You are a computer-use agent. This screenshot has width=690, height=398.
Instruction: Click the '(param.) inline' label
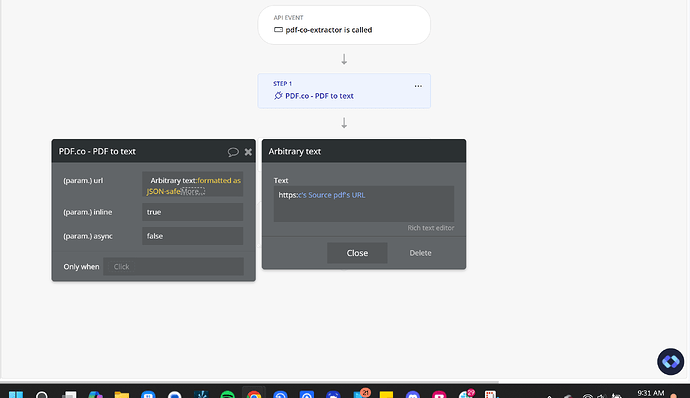pos(88,212)
